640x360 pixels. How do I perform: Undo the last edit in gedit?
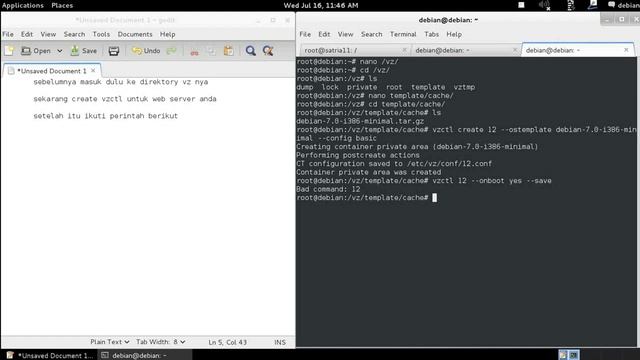pos(146,51)
